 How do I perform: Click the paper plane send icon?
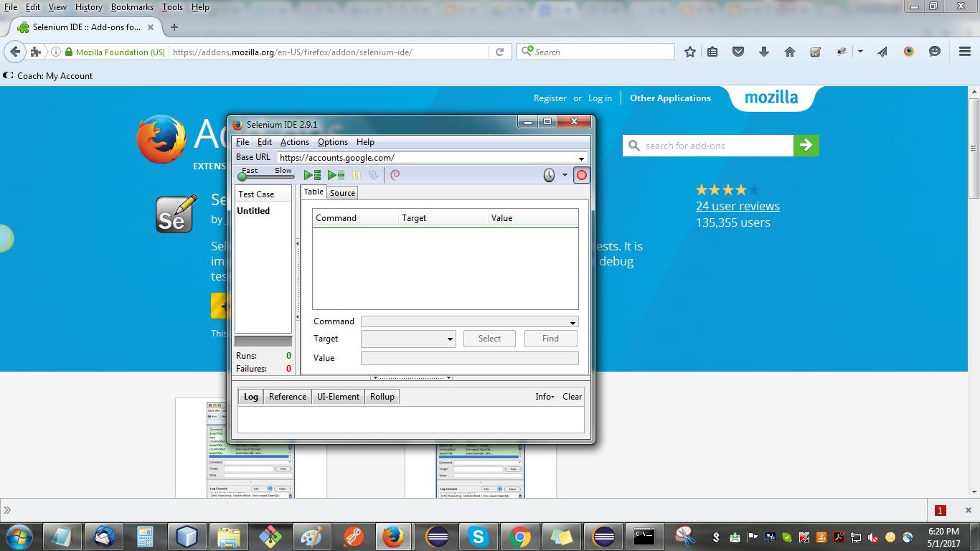(x=882, y=52)
